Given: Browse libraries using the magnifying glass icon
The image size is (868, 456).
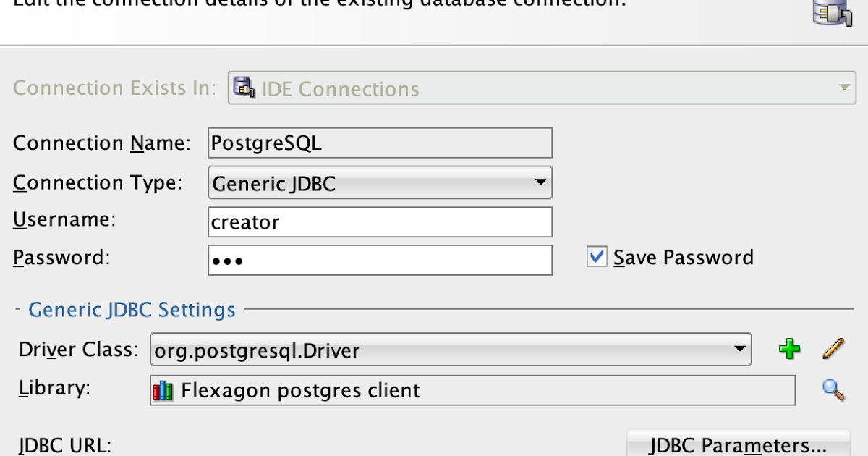Looking at the screenshot, I should coord(833,389).
